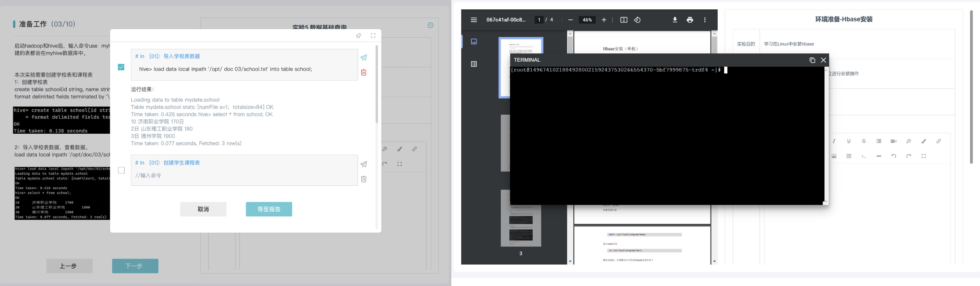Click the '# In [01]: 创建学生课程表' heading
This screenshot has height=286, width=980.
(x=168, y=163)
